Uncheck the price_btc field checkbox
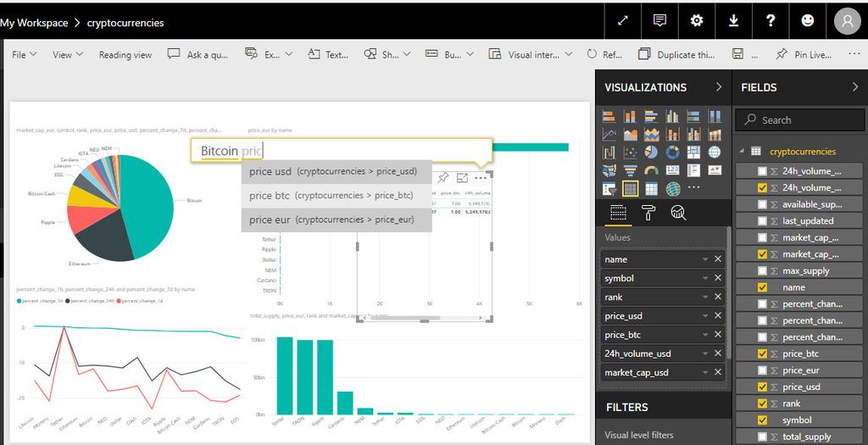 coord(762,353)
